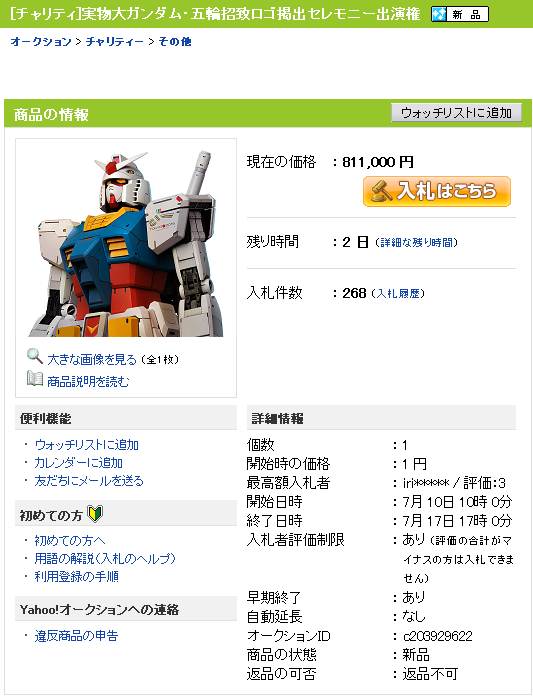Click ウォッチリストに追加 link in 便利機能

click(x=87, y=445)
